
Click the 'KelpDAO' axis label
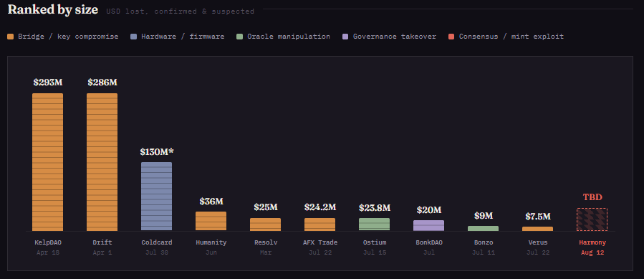coord(48,242)
